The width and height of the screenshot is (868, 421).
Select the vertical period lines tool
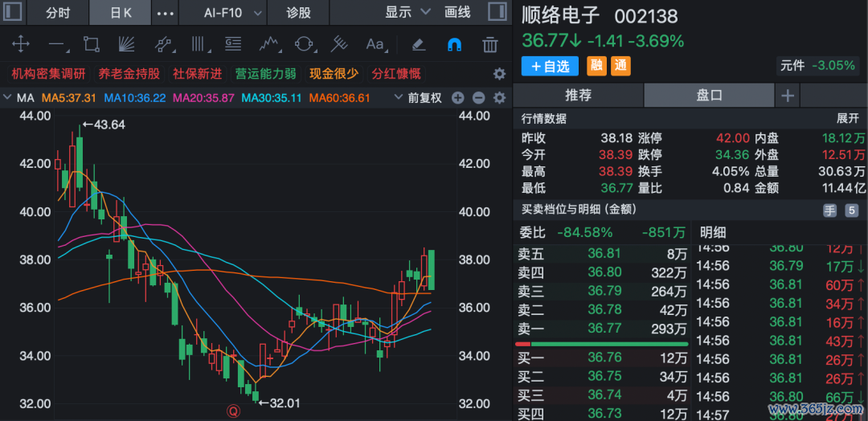click(x=199, y=44)
